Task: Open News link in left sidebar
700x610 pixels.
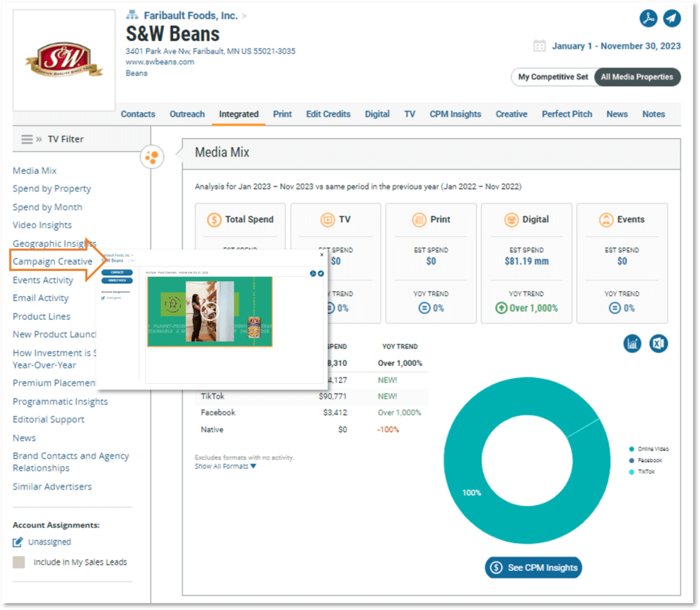Action: (24, 438)
